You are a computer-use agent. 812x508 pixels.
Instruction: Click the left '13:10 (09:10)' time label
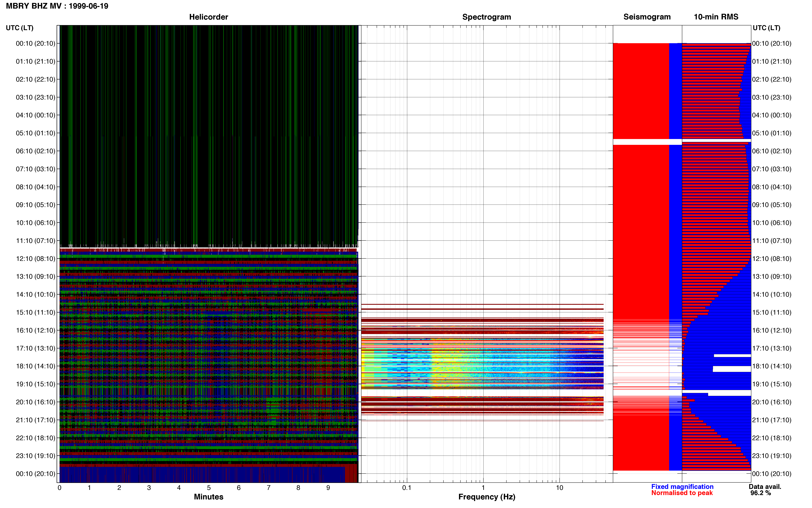tap(36, 277)
